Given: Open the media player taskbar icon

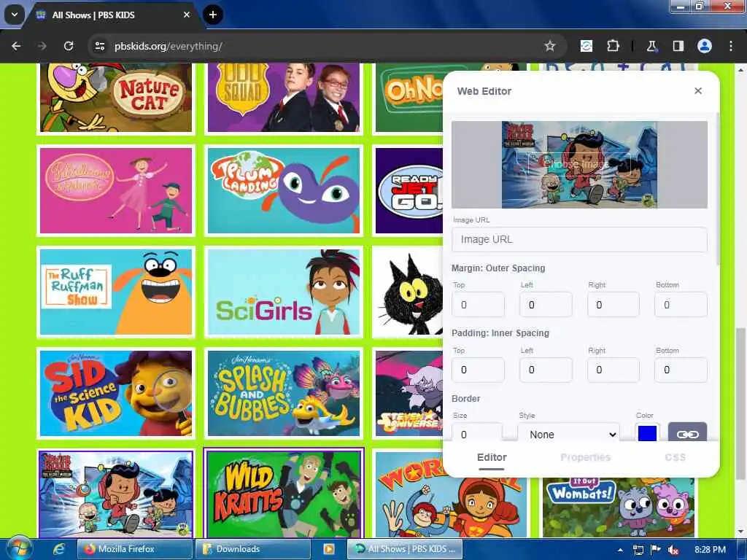Looking at the screenshot, I should pos(329,549).
